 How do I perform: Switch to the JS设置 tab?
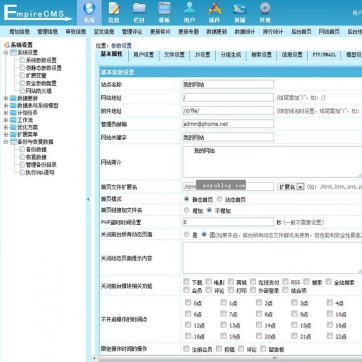(202, 55)
